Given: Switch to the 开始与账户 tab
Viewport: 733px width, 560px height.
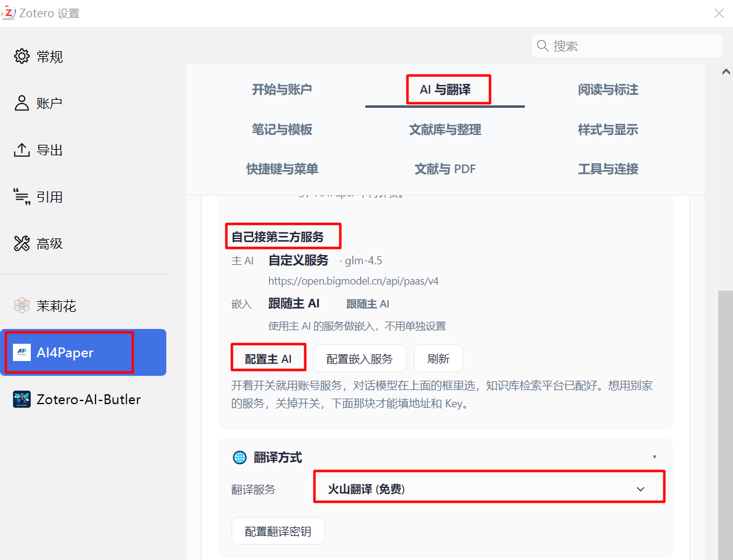Looking at the screenshot, I should 281,89.
